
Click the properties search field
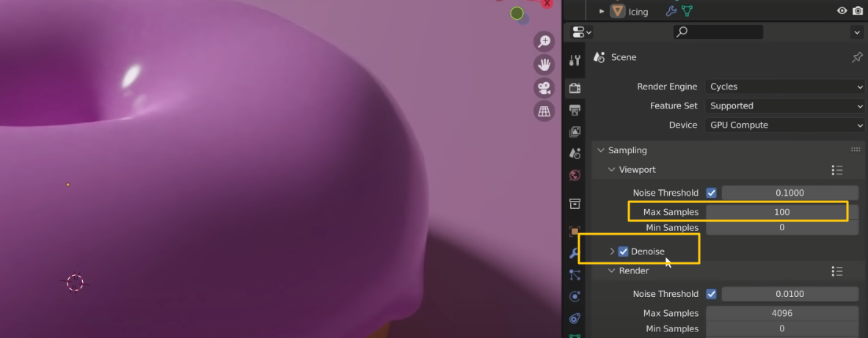(x=718, y=32)
